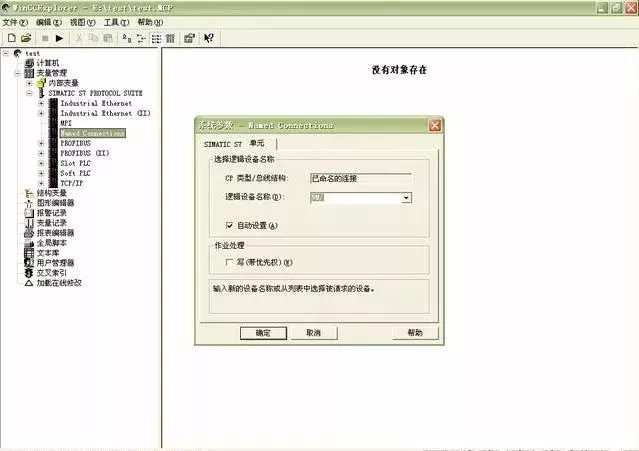Enable the 写(带优先权) checkbox
639x451 pixels.
pyautogui.click(x=231, y=262)
